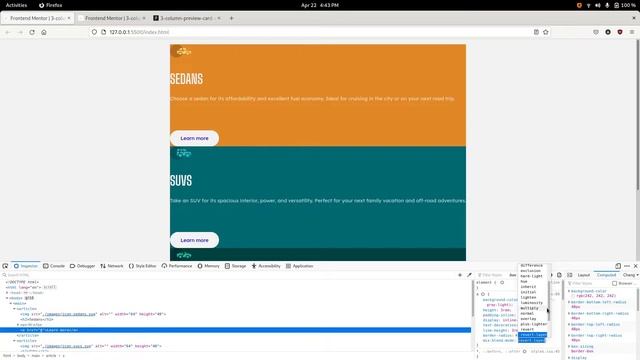
Task: Open the Storage tab
Action: 236,266
